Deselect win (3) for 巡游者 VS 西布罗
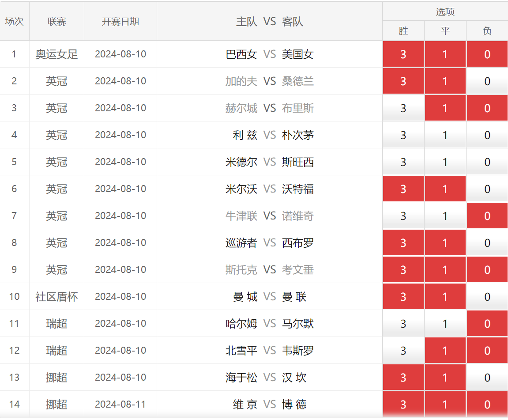Image resolution: width=508 pixels, height=420 pixels. pos(403,242)
